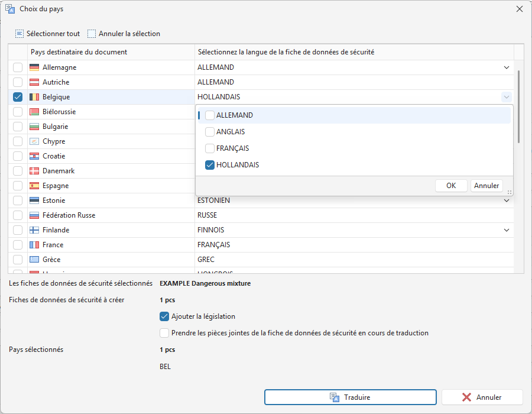This screenshot has height=414, width=532.
Task: Check FRANÇAIS in the language popup
Action: point(210,148)
